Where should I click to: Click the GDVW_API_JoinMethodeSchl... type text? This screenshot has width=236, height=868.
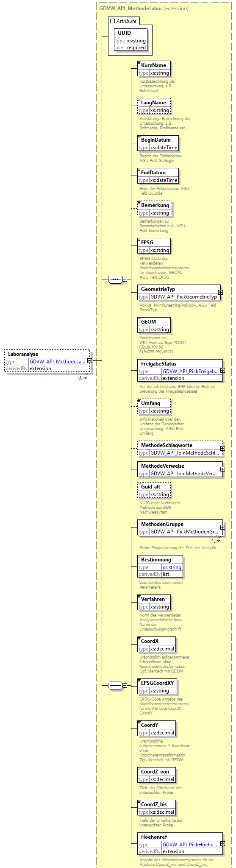(185, 453)
